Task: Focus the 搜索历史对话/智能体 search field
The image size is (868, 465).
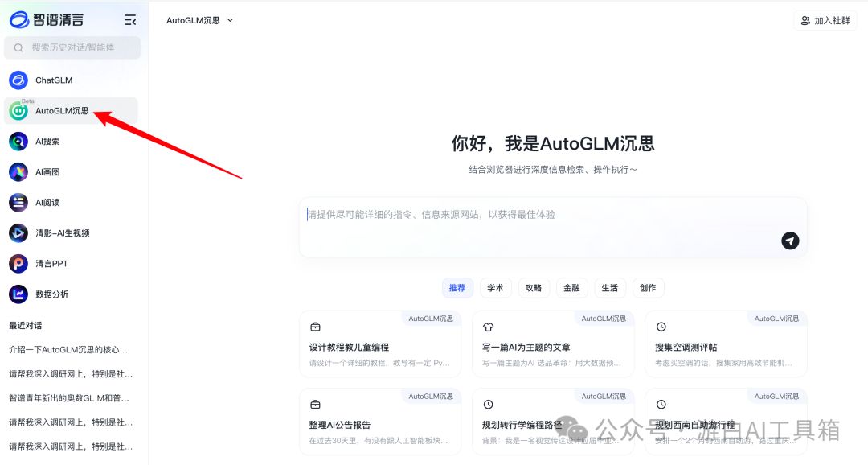Action: tap(72, 47)
